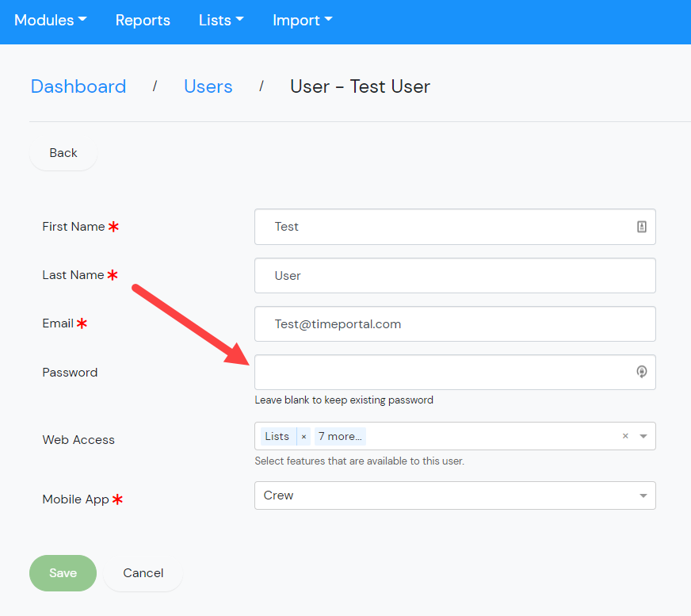Navigate to the Users breadcrumb link

[208, 86]
